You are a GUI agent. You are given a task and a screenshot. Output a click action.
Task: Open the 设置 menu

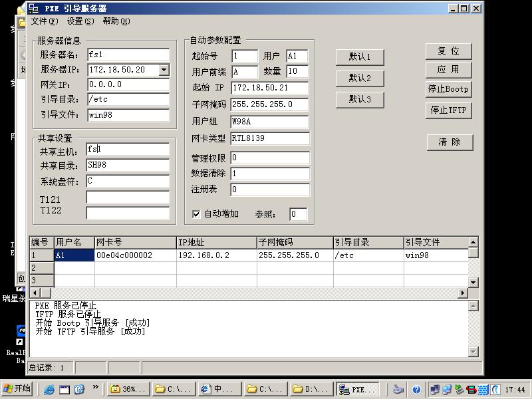pos(80,21)
